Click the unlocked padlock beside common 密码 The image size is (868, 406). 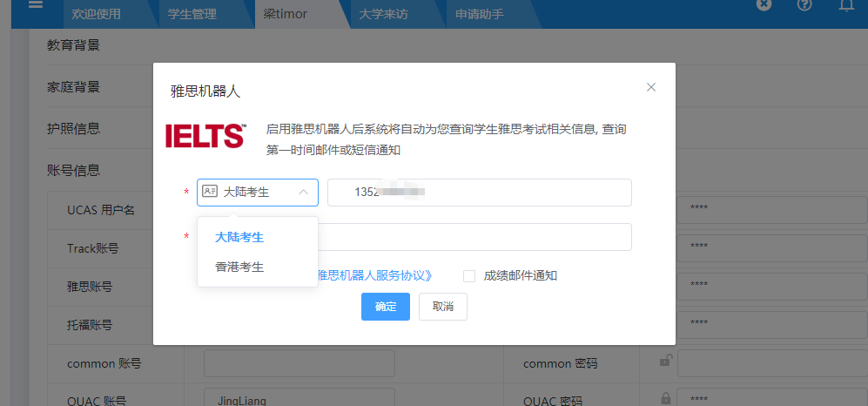665,362
